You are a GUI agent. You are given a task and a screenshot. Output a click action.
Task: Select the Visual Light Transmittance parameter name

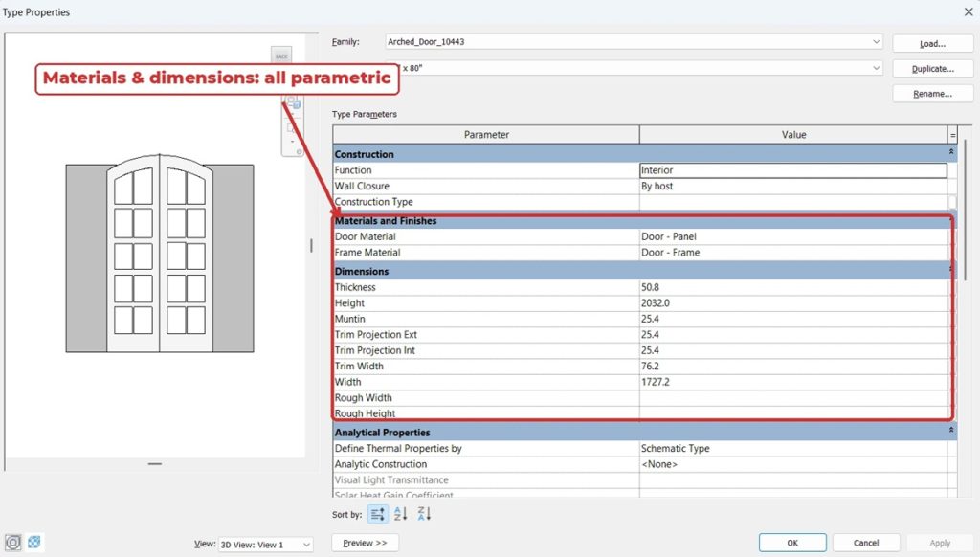391,480
